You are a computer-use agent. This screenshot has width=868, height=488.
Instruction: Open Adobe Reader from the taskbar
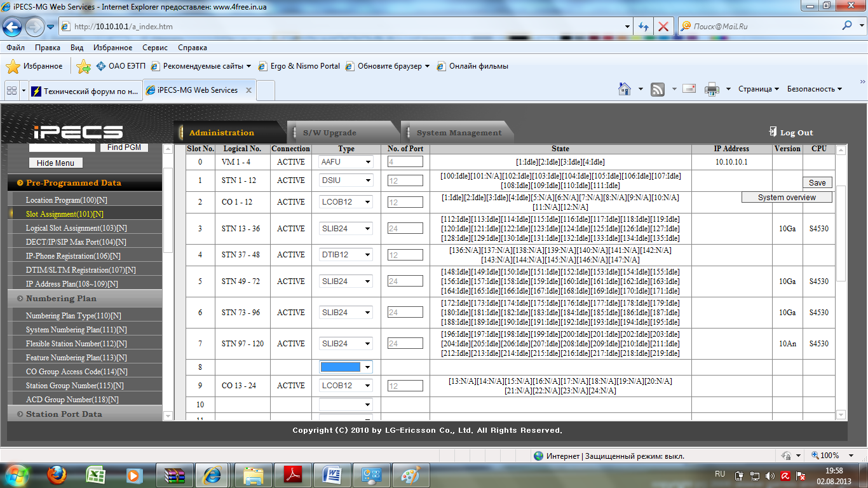[292, 475]
